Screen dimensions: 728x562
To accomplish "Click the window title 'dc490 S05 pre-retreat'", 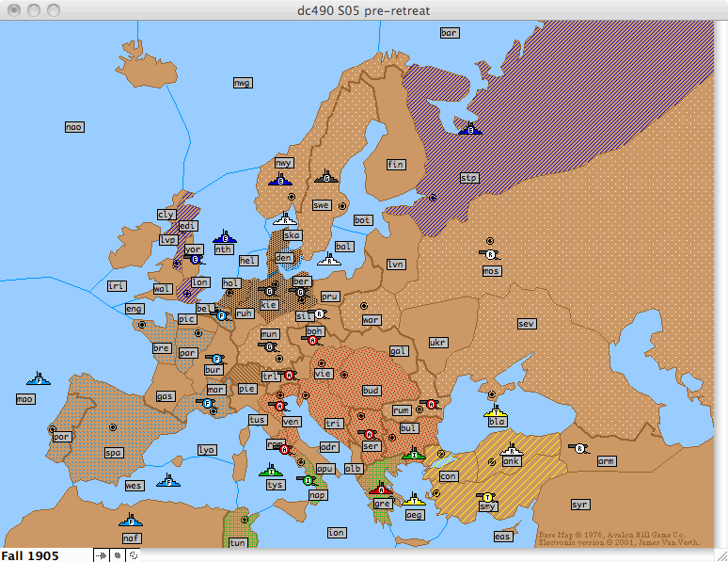I will coord(363,9).
